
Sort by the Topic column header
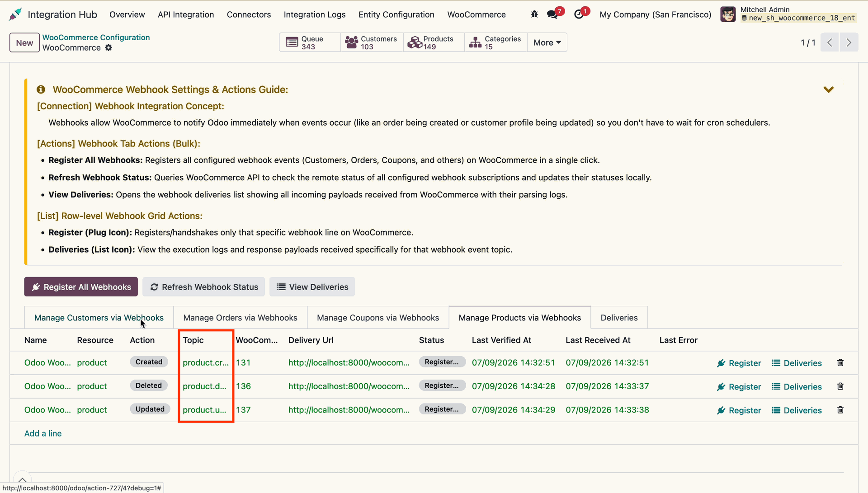click(x=193, y=340)
